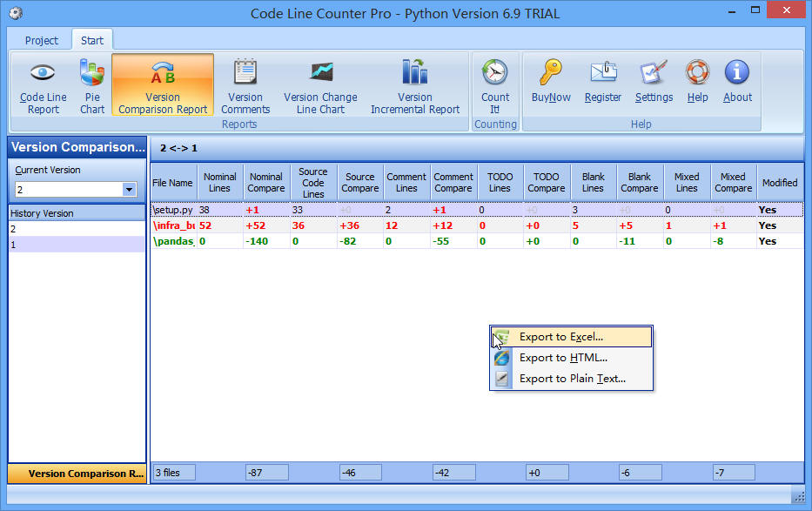Click the plain text icon in context menu
Viewport: 812px width, 511px height.
pos(501,379)
